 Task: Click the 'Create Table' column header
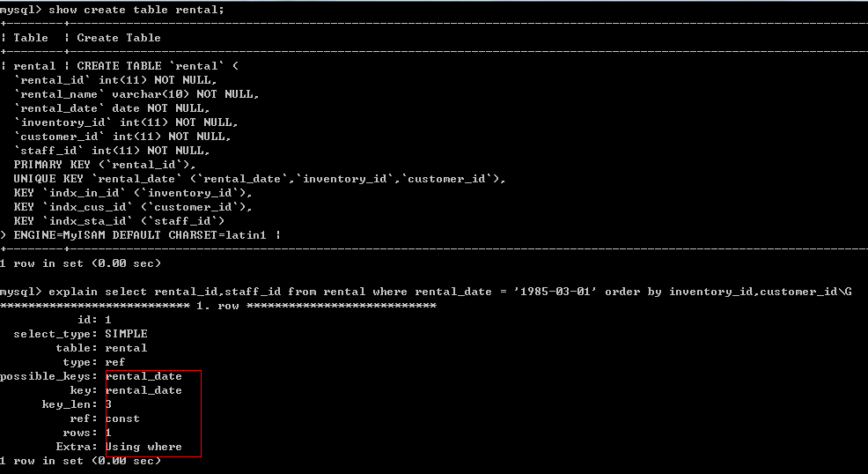pyautogui.click(x=119, y=38)
